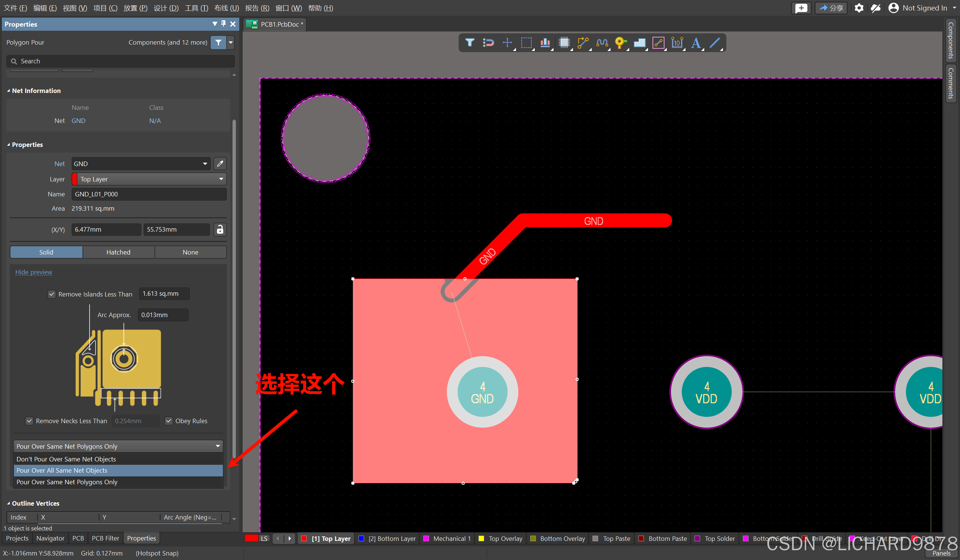Screen dimensions: 960x560
Task: Click the Hide preview link
Action: [33, 272]
